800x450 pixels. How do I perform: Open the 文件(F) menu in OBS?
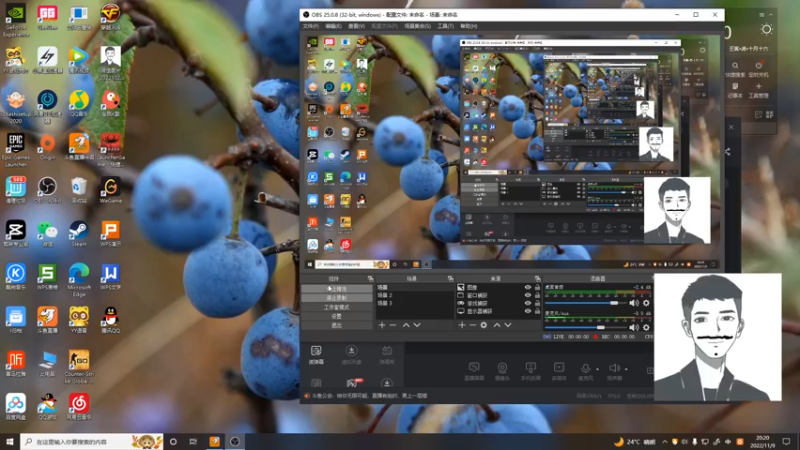pyautogui.click(x=311, y=26)
